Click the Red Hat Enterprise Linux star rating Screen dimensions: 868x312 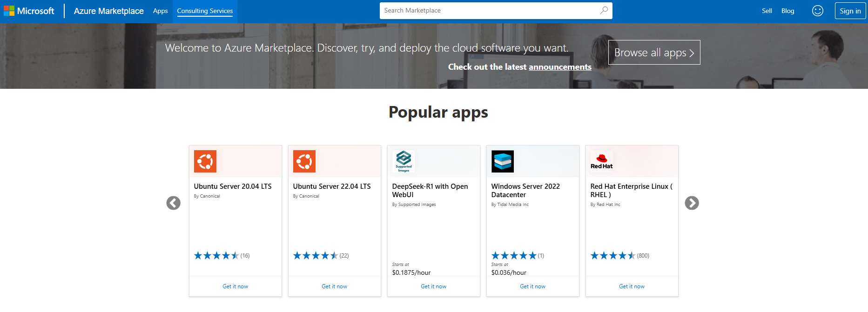(x=613, y=255)
